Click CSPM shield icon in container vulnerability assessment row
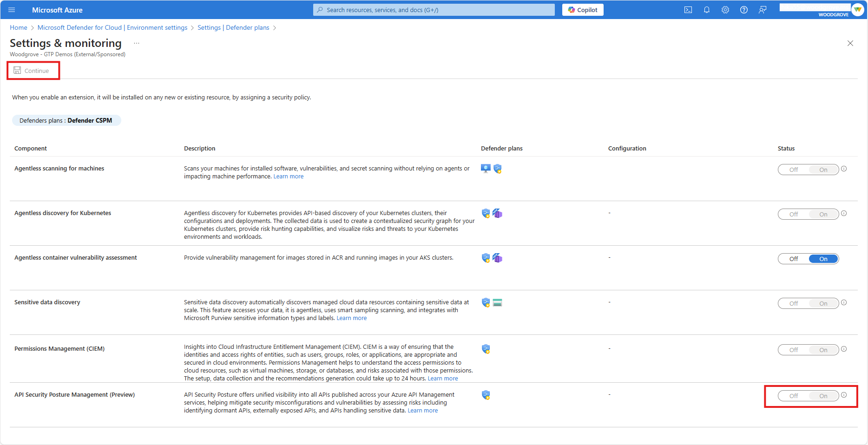 point(486,258)
